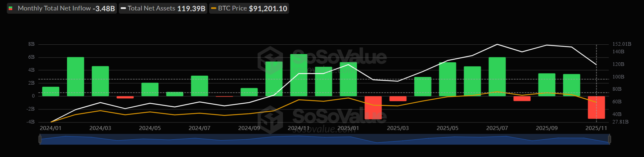Screen dimensions: 644x157
Task: Click the green bar at 2025/09
Action: coord(546,85)
